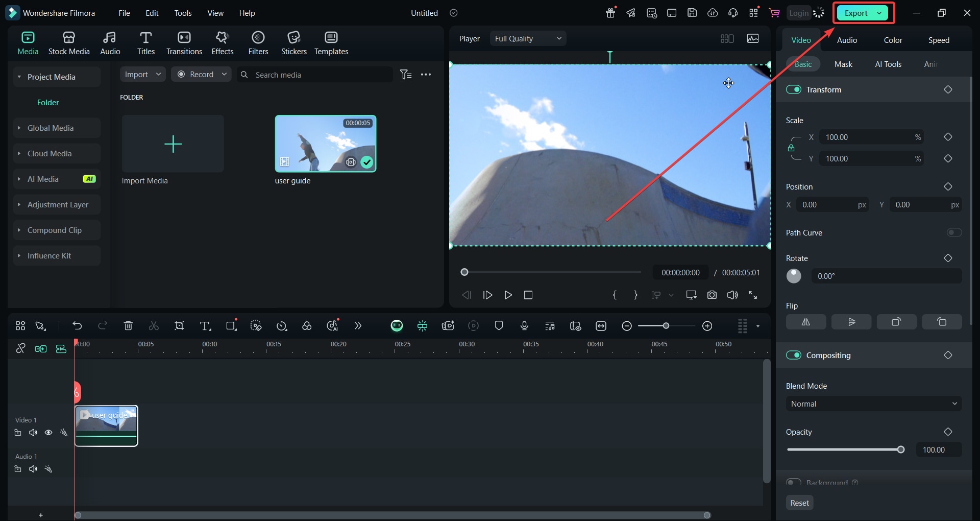Take a snapshot with camera icon
The image size is (980, 521).
point(712,295)
